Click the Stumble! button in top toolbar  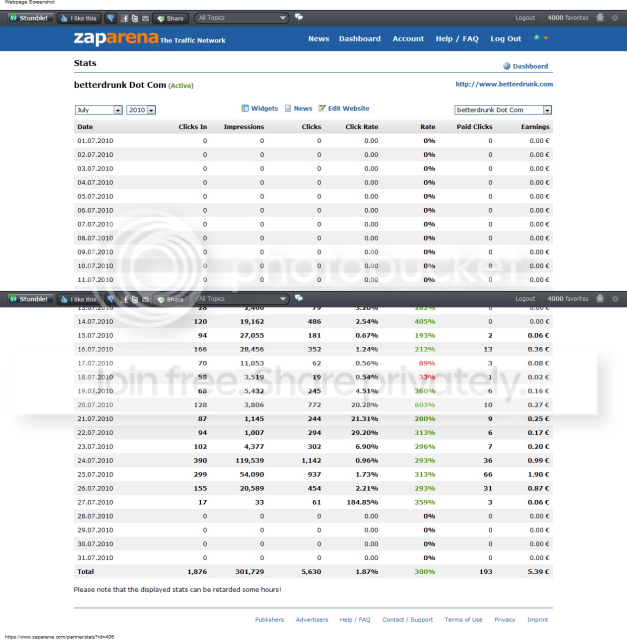tap(30, 18)
